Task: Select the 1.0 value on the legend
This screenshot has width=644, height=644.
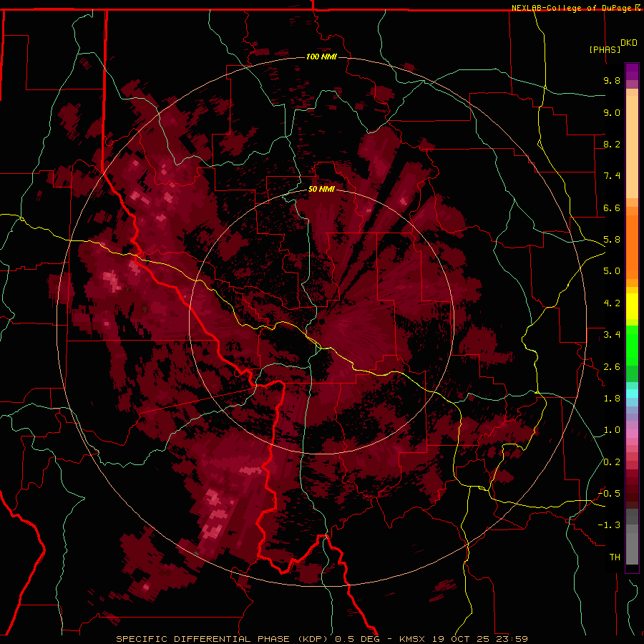Action: point(612,430)
